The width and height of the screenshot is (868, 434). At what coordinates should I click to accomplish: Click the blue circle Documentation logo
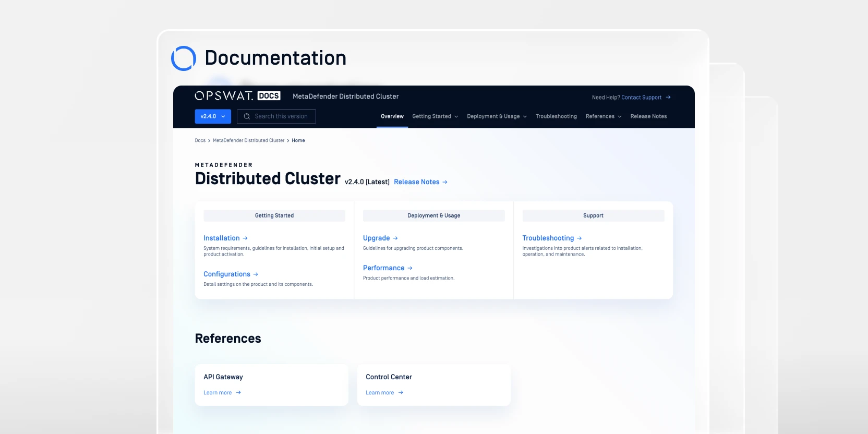coord(184,58)
